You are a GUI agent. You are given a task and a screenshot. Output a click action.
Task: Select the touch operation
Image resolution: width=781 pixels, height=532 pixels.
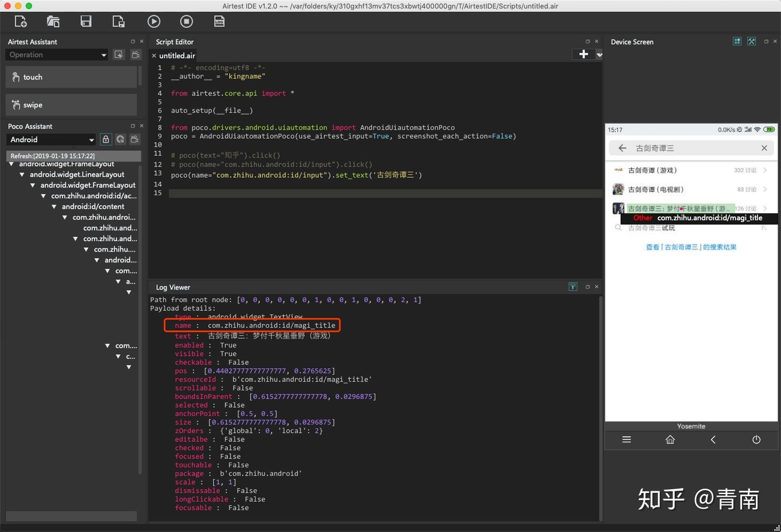coord(71,77)
